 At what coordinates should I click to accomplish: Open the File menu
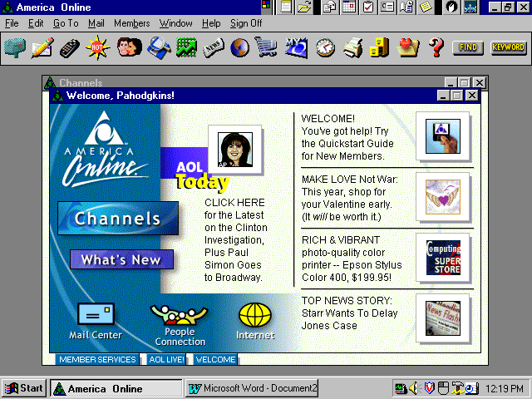tap(12, 23)
